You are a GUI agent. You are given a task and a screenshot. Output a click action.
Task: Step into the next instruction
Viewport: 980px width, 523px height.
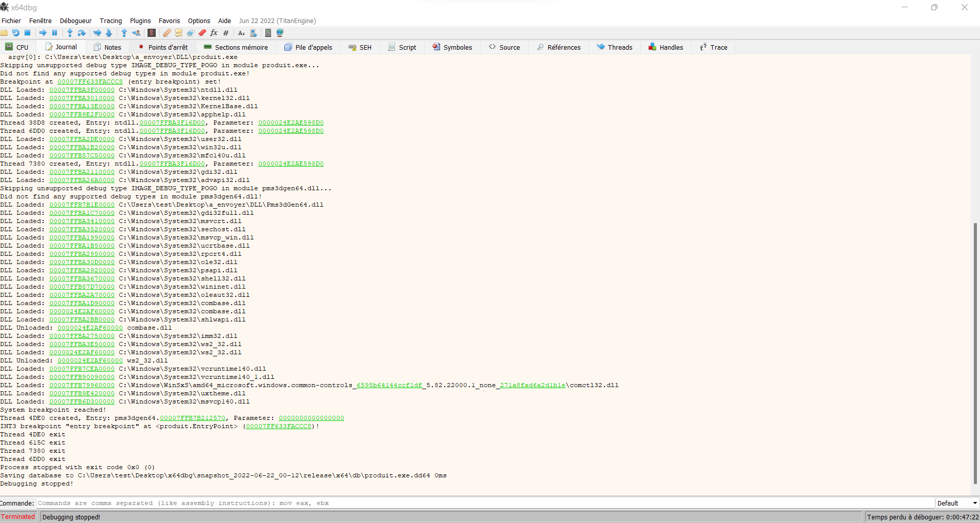[69, 32]
